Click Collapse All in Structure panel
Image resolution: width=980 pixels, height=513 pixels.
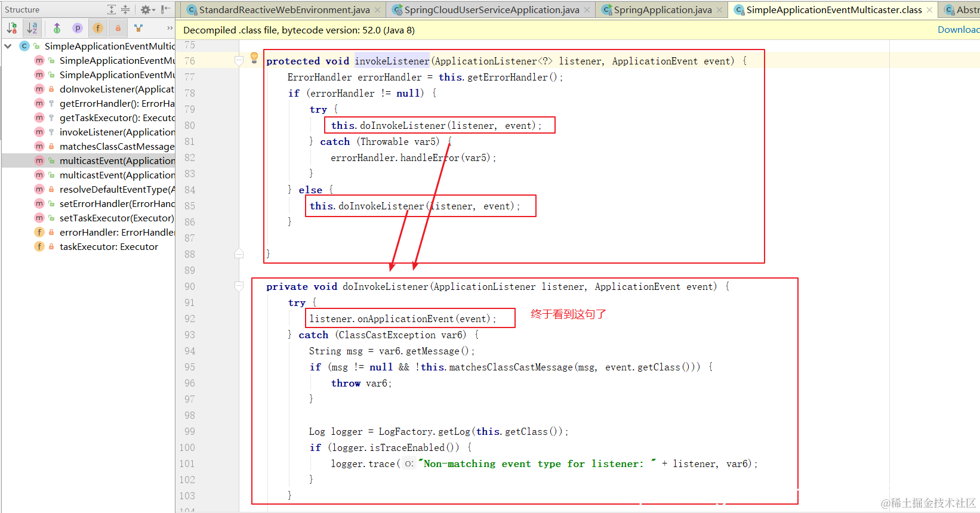[x=125, y=10]
